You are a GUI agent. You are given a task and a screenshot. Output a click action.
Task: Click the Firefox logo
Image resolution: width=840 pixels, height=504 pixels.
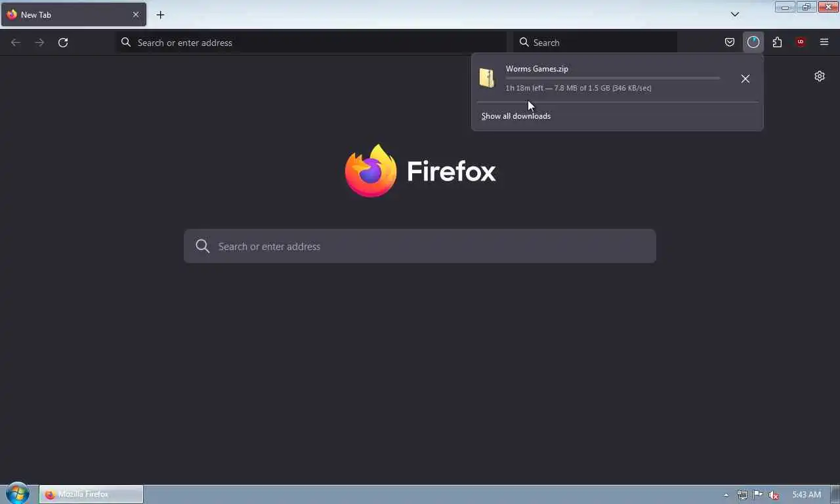[420, 171]
